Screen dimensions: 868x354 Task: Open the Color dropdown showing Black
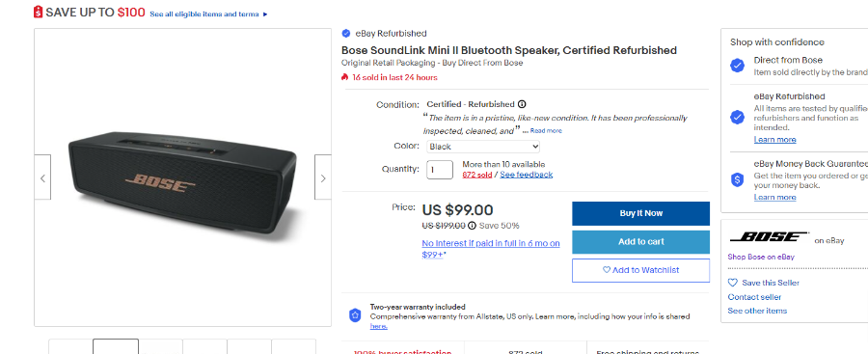tap(483, 147)
